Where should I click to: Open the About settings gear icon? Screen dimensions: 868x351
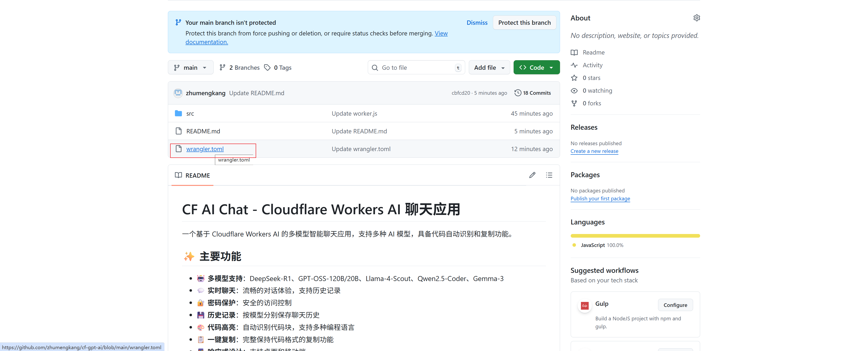click(696, 18)
